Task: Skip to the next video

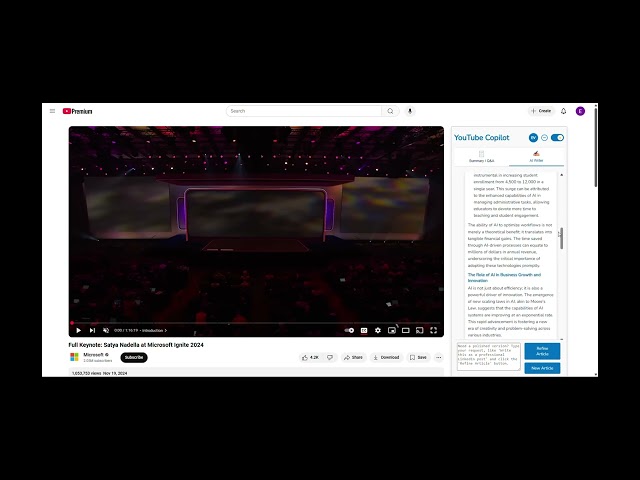Action: pyautogui.click(x=93, y=331)
